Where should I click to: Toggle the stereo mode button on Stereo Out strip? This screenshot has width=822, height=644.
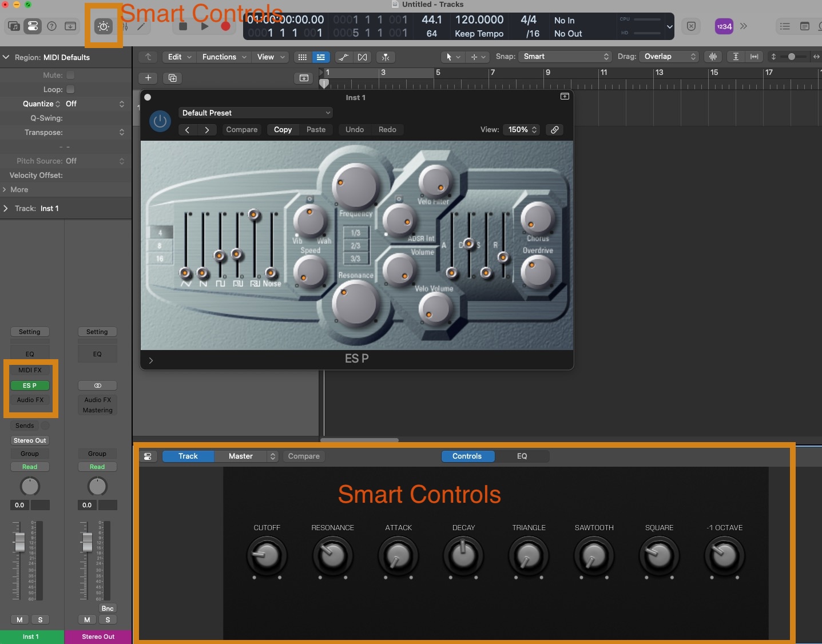97,385
